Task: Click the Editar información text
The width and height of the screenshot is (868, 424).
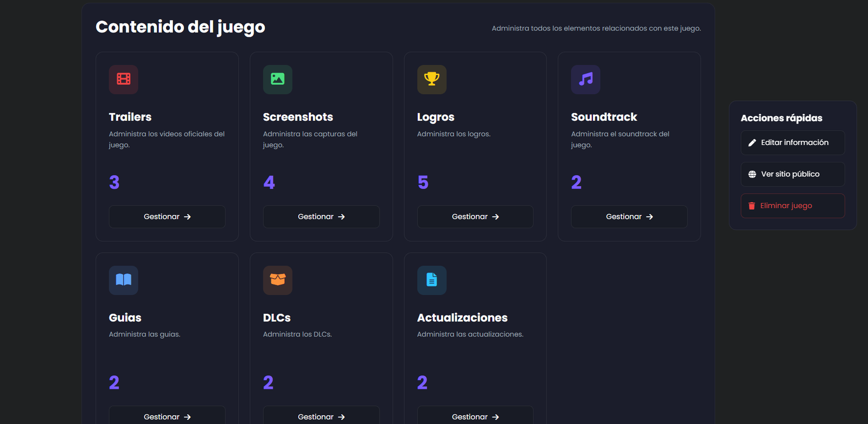Action: (795, 143)
